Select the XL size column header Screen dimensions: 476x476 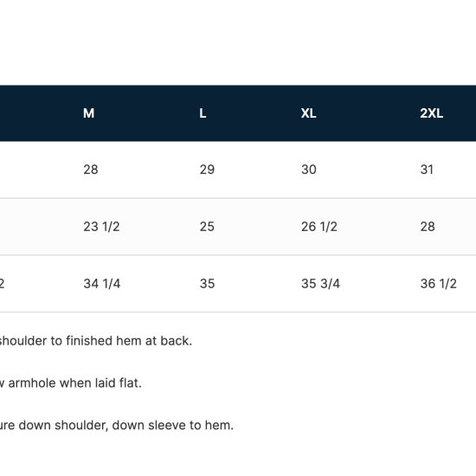pyautogui.click(x=308, y=113)
